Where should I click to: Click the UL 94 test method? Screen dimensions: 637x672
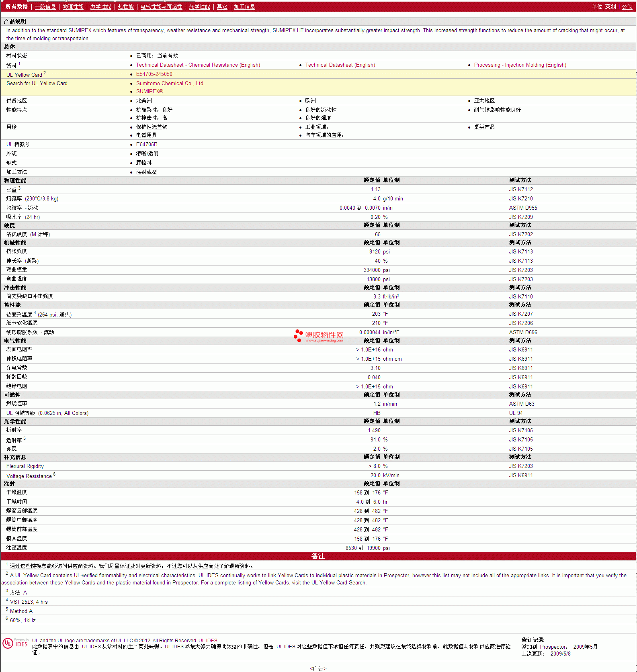click(516, 413)
